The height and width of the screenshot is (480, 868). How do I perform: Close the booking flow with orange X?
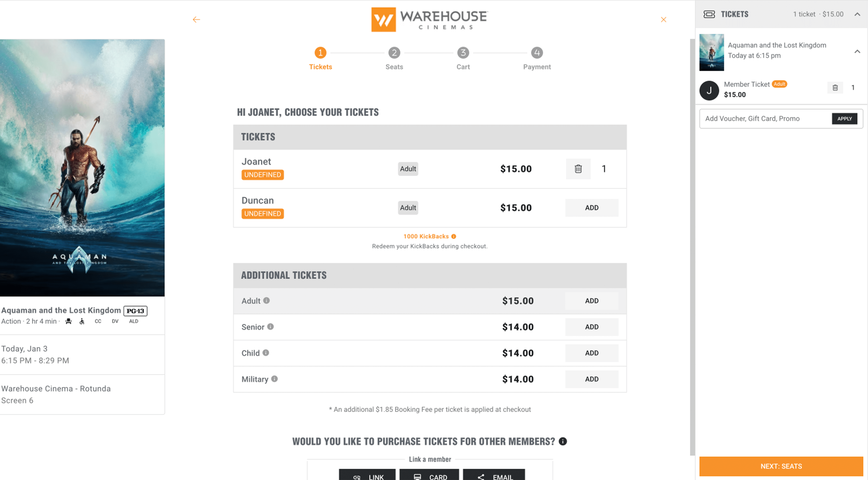664,19
